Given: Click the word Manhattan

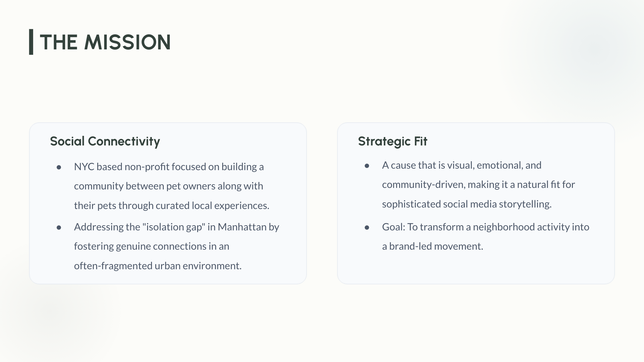Looking at the screenshot, I should (x=242, y=227).
